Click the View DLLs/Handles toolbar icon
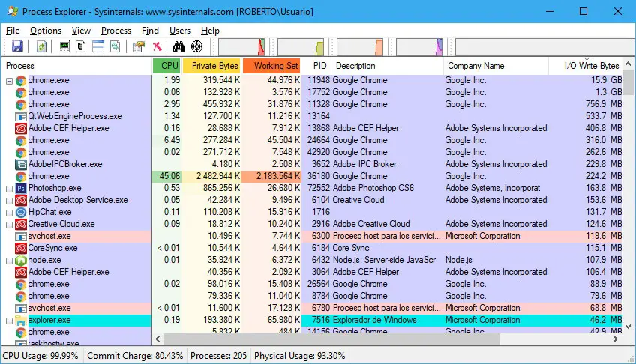 [x=115, y=46]
